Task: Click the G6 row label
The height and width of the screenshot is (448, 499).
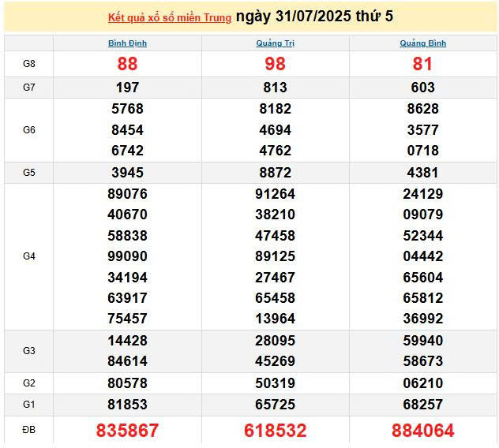Action: pyautogui.click(x=29, y=130)
